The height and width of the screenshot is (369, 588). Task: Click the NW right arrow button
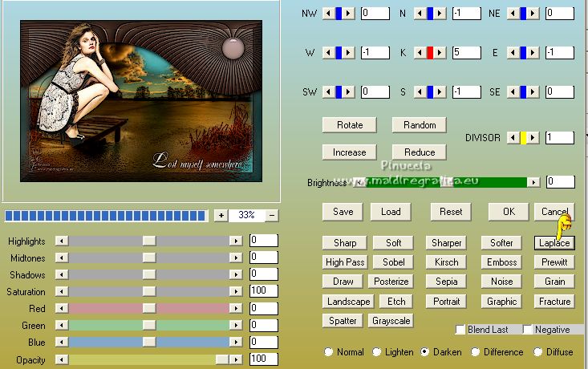pyautogui.click(x=348, y=14)
